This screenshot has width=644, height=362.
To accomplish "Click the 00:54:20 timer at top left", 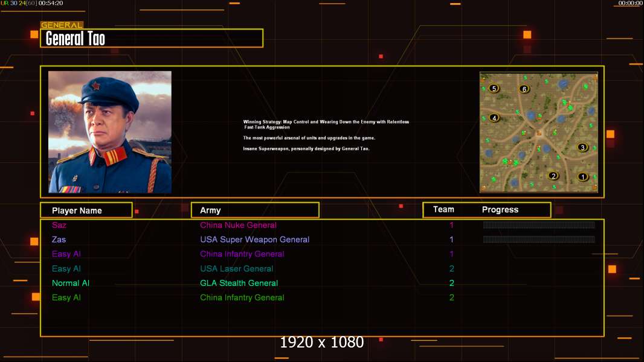I will 51,3.
